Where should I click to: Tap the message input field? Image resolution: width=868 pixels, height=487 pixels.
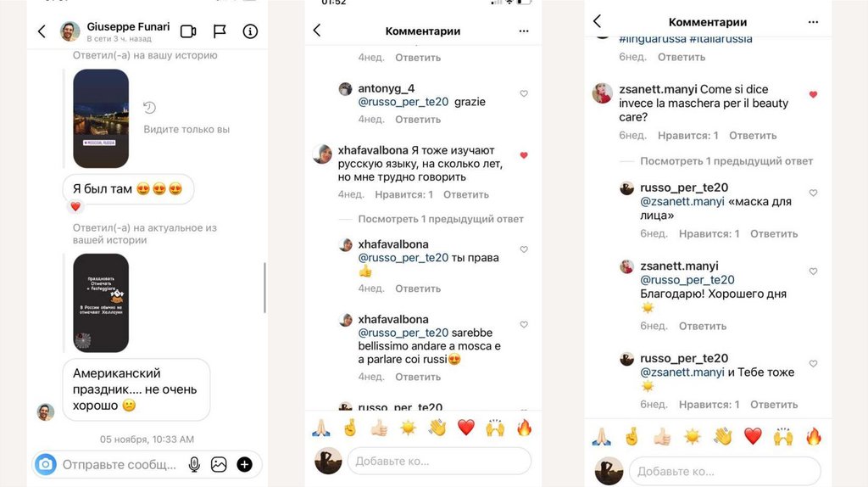119,464
